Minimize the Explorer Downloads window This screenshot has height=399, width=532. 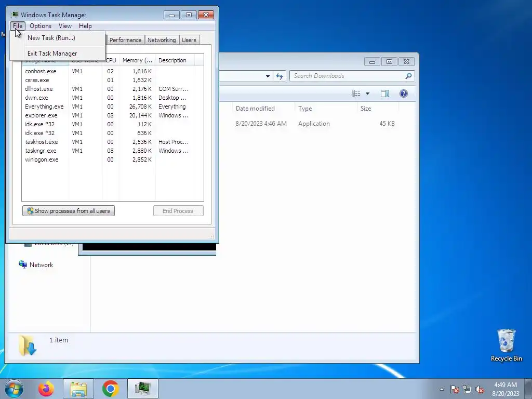pos(372,62)
